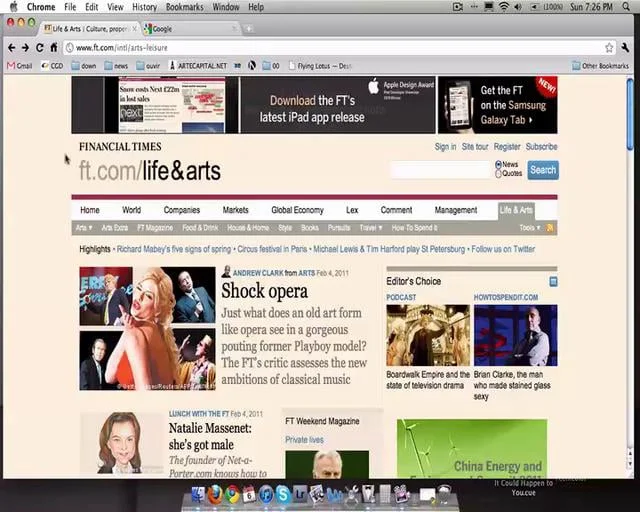The image size is (640, 512).
Task: Open the FT Magazine subsection
Action: (155, 228)
